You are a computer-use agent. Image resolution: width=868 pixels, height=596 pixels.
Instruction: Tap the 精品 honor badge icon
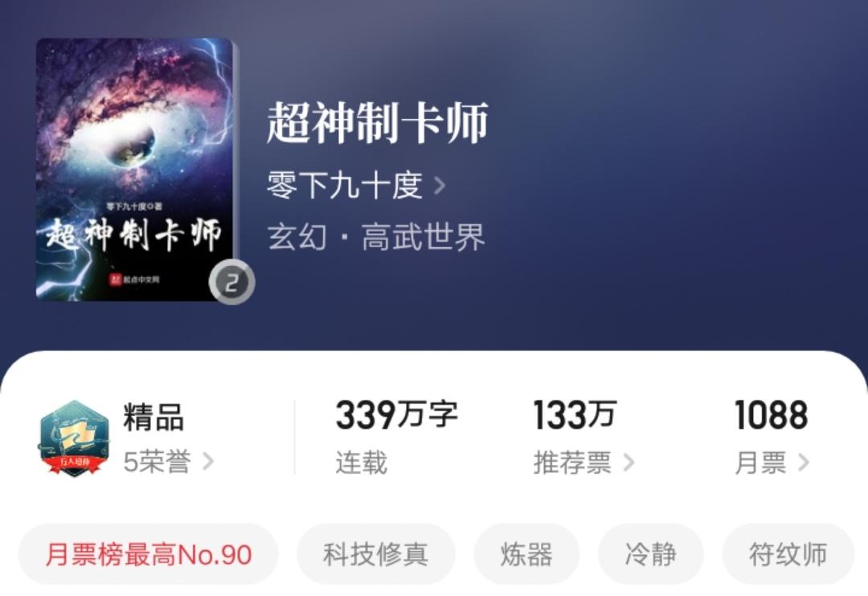74,438
